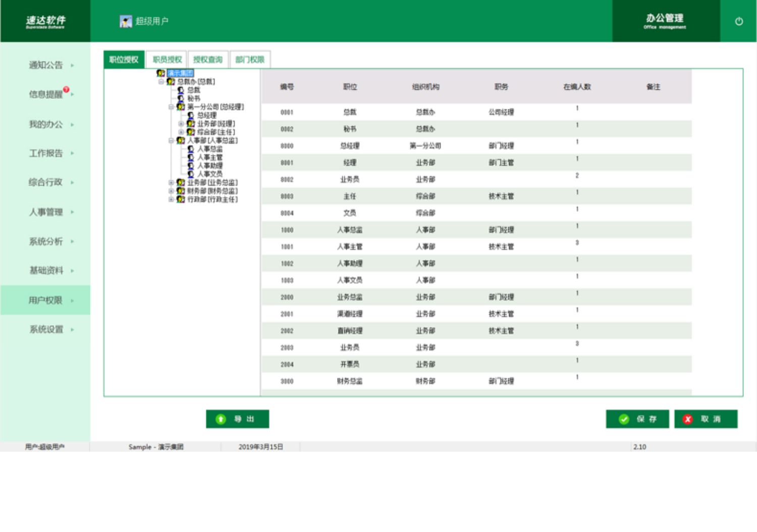Click the group icon beside 综合部 [主任]

[191, 132]
